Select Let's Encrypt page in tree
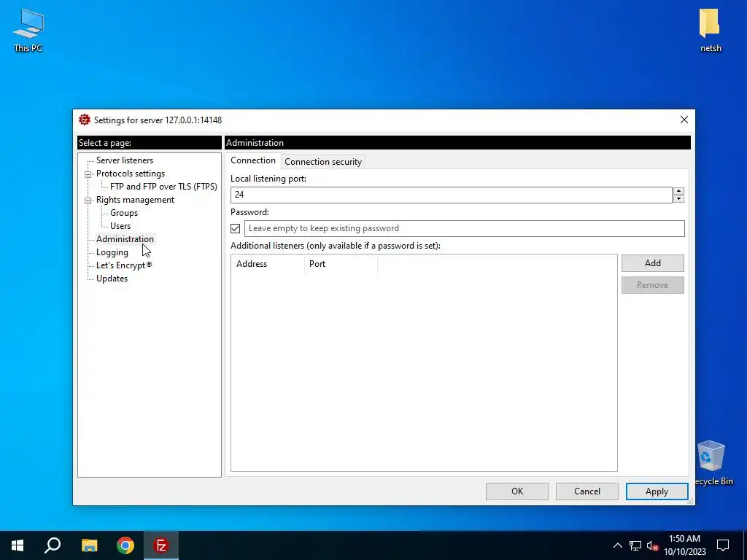This screenshot has width=747, height=560. 124,265
